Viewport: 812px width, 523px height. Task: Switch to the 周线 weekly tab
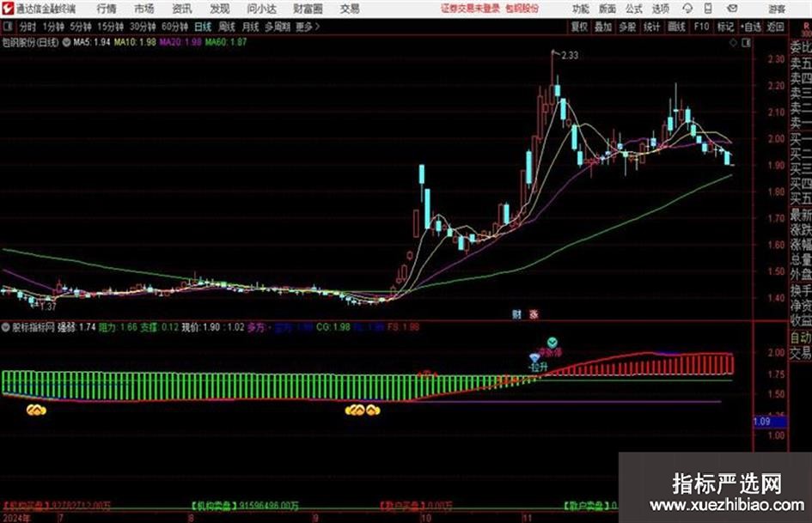click(227, 27)
